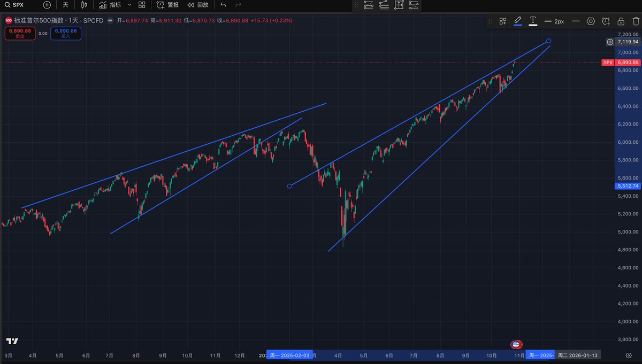Open the line style dropdown
Viewport: 642px width, 364px height.
[576, 21]
